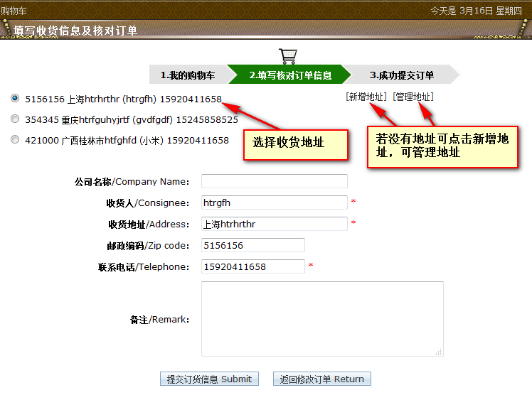
Task: Select the 上海htrhrthr address radio button
Action: coord(15,98)
